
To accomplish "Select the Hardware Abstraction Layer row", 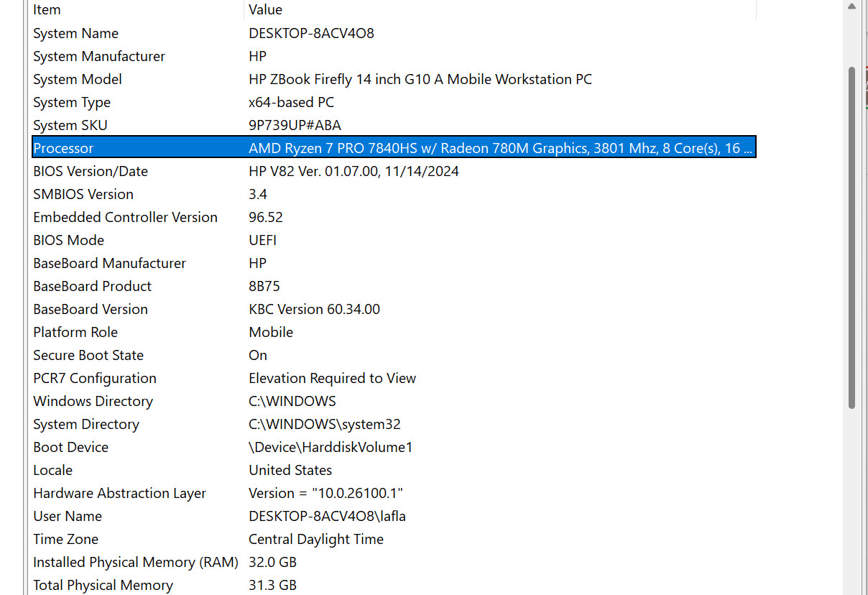I will click(x=394, y=493).
